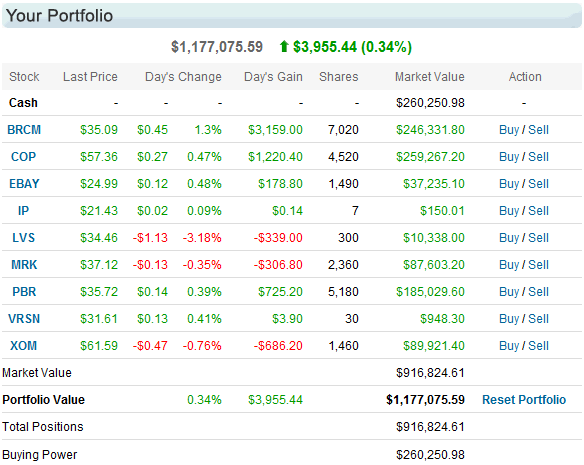This screenshot has height=465, width=584.
Task: Click Buy in the IP row
Action: click(509, 211)
